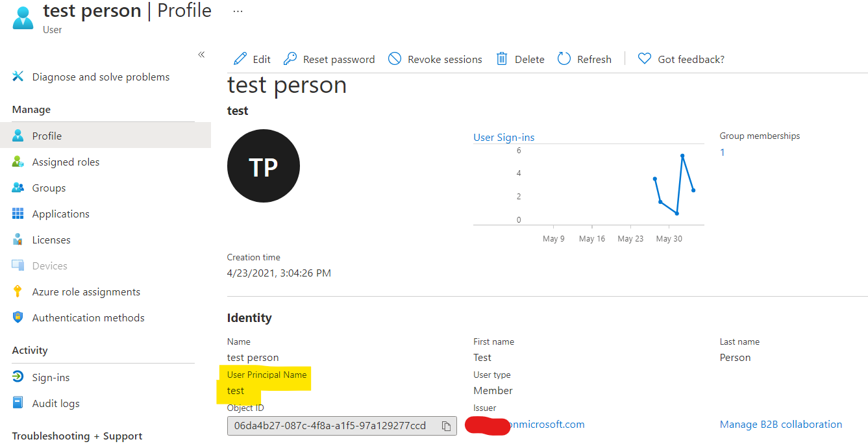
Task: Click the large 'test person' heading
Action: click(x=287, y=85)
